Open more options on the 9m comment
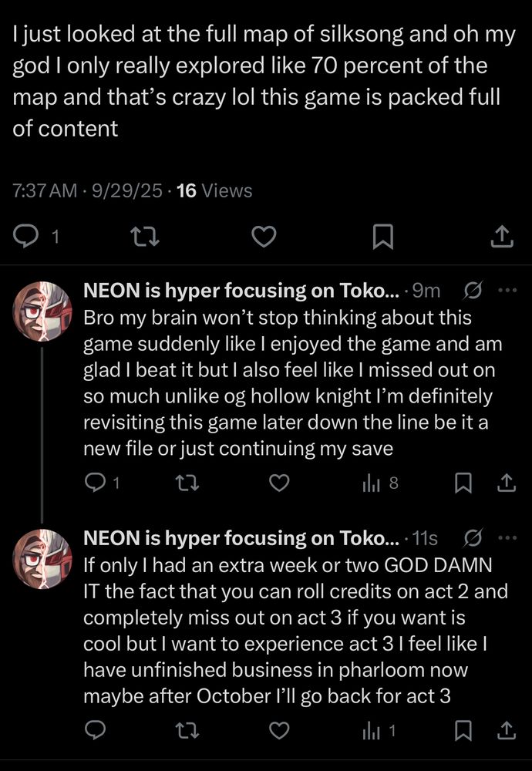The width and height of the screenshot is (532, 771). [x=508, y=291]
